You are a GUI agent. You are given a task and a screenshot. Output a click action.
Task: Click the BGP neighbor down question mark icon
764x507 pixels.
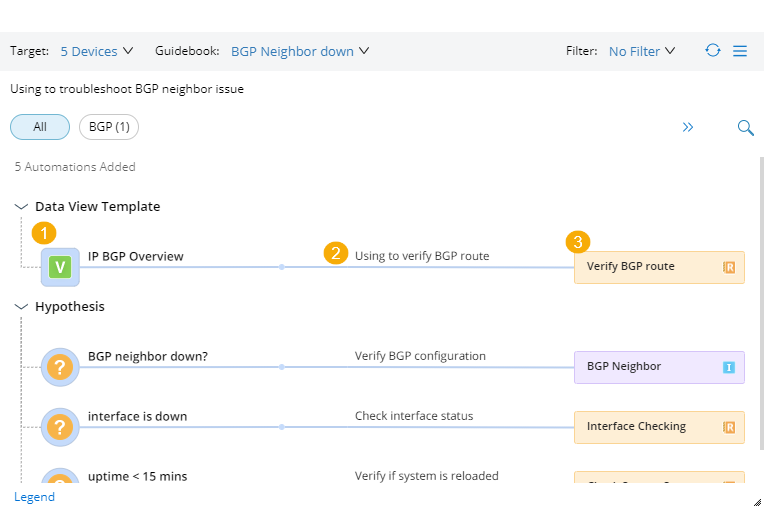[60, 367]
